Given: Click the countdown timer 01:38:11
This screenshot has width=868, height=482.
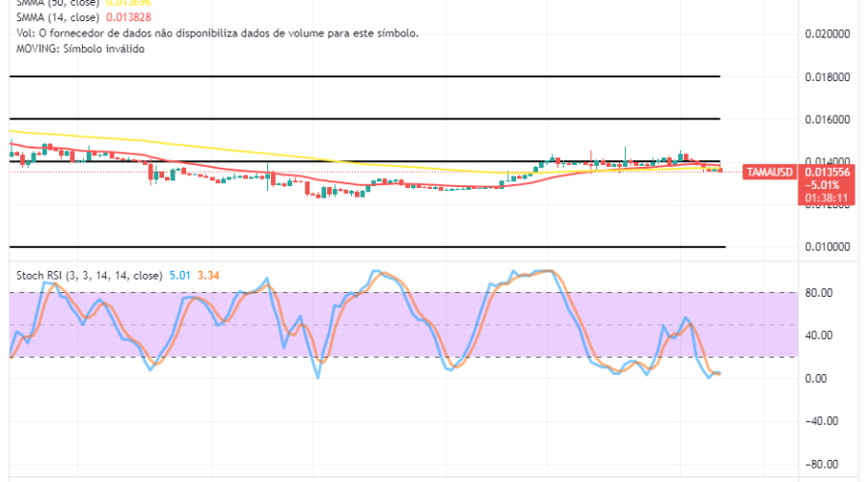Looking at the screenshot, I should tap(826, 198).
